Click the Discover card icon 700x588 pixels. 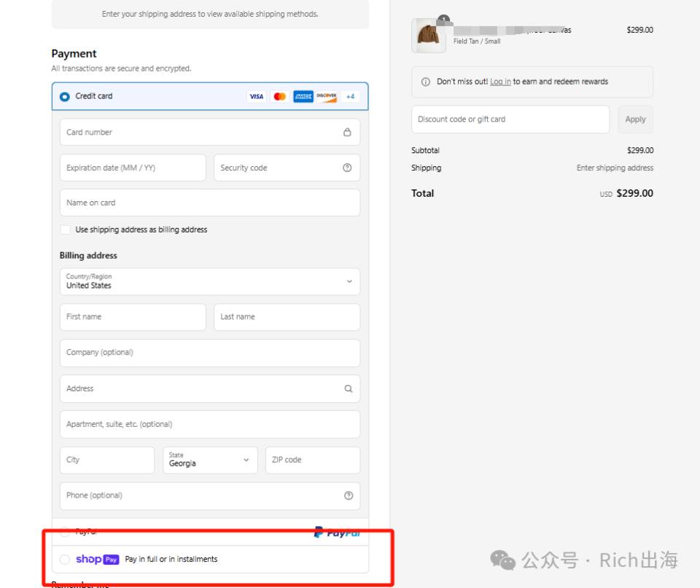coord(327,96)
